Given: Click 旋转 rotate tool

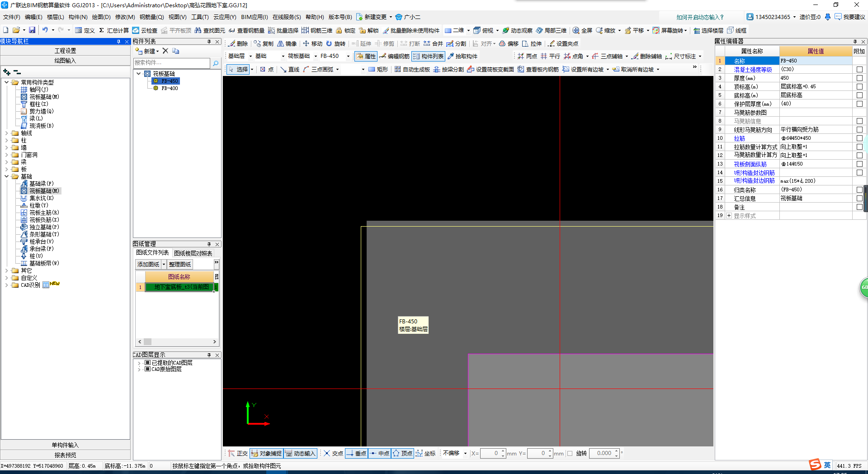Looking at the screenshot, I should [335, 43].
